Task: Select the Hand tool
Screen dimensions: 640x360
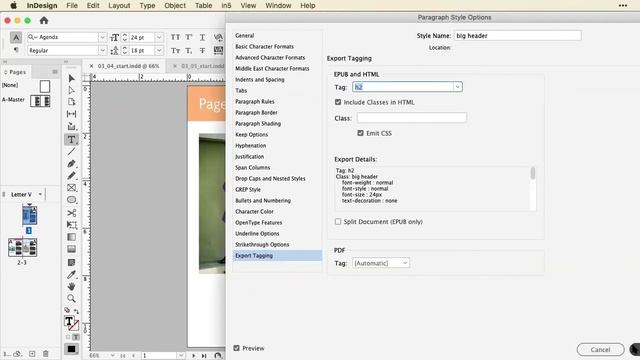Action: [71, 287]
